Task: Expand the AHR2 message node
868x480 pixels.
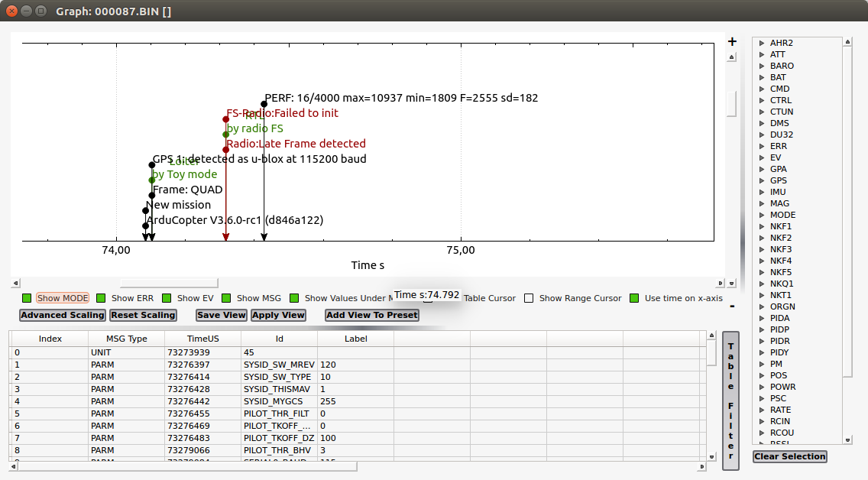Action: click(762, 43)
